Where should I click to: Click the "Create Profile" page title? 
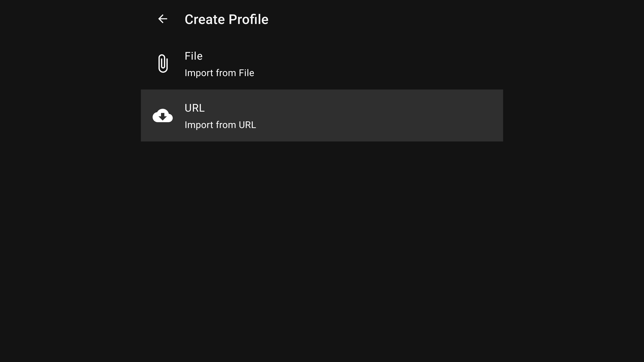[226, 19]
